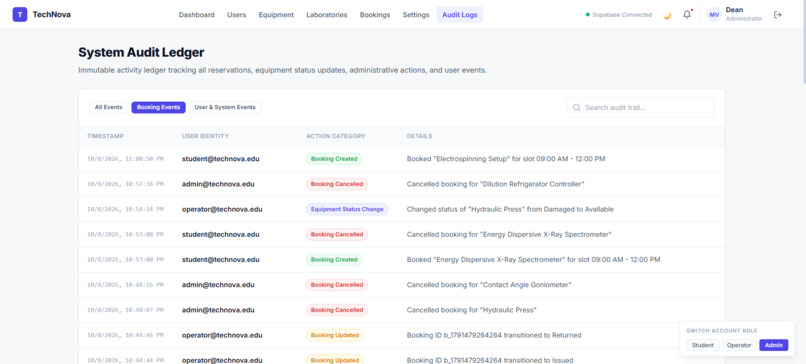Show User & System Events
Screen dimensions: 806x364
pos(225,107)
